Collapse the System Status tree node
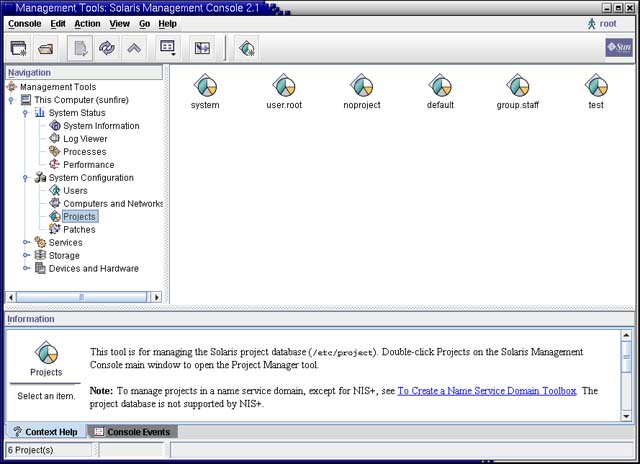The image size is (640, 464). [26, 113]
